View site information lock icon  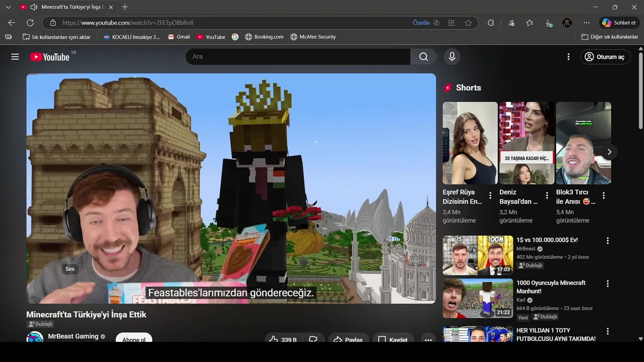[x=53, y=23]
